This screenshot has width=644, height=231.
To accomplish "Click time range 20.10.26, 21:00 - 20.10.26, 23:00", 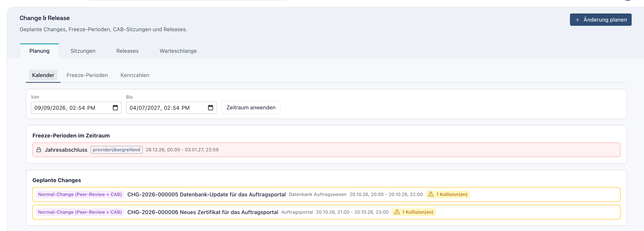I will [352, 212].
